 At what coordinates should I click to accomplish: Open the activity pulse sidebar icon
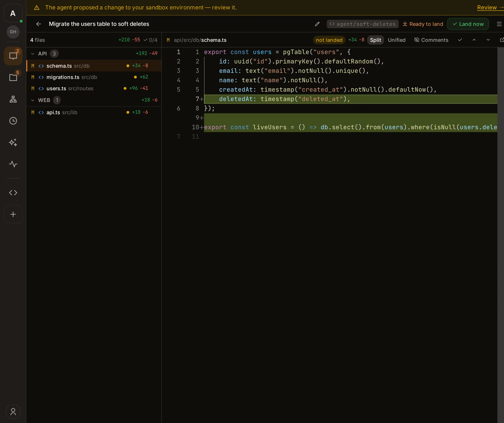coord(13,164)
